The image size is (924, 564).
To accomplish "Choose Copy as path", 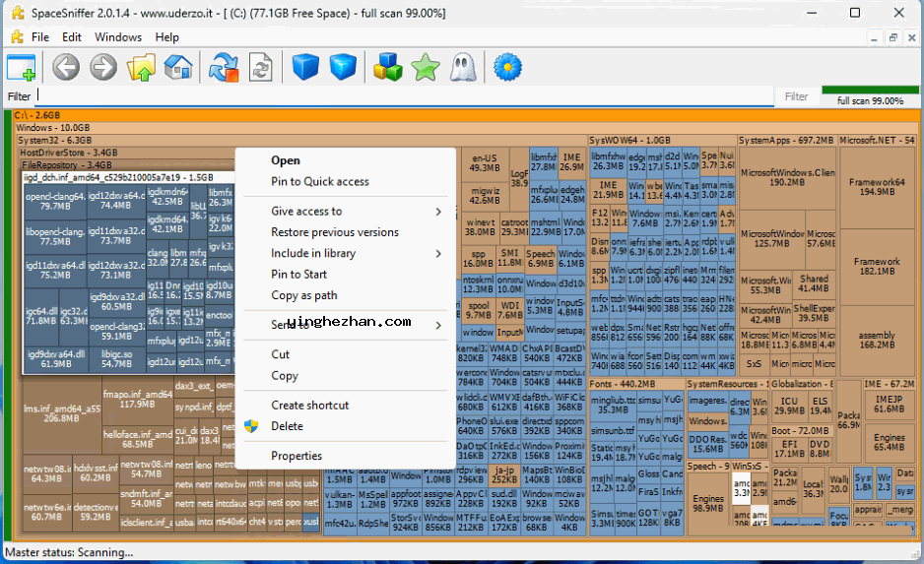I will tap(346, 295).
